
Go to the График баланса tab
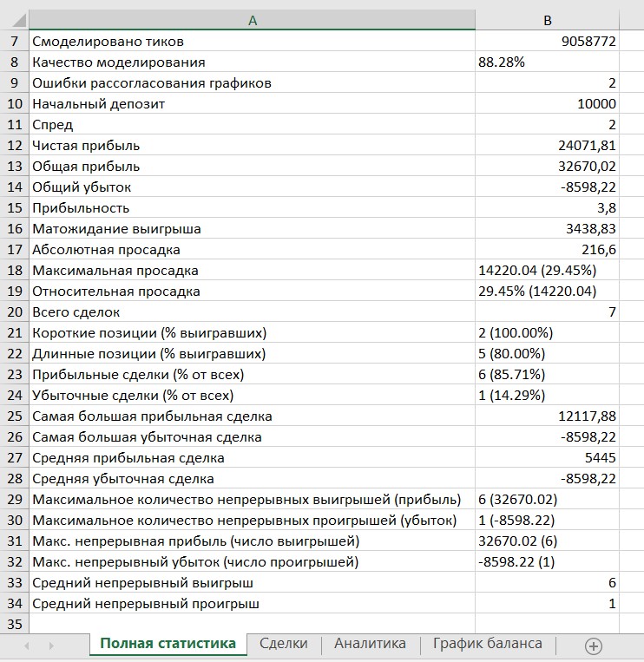point(488,644)
